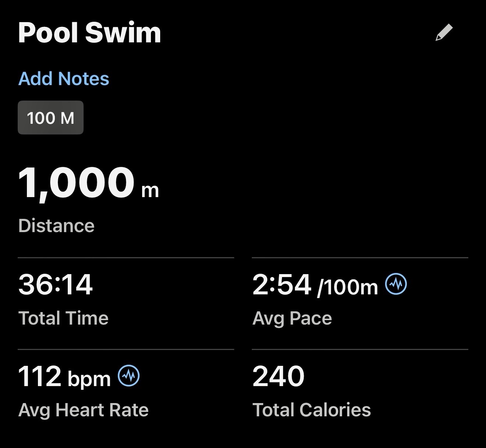The width and height of the screenshot is (486, 448).
Task: Tap the 36:14 total time value
Action: tap(55, 285)
